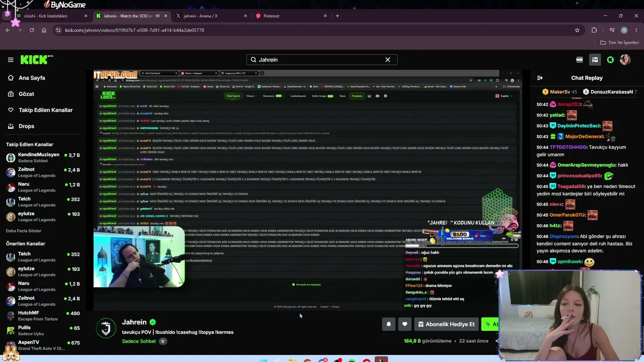Click chat username TFTGGTGHHGG
644x362 pixels.
tap(568, 147)
